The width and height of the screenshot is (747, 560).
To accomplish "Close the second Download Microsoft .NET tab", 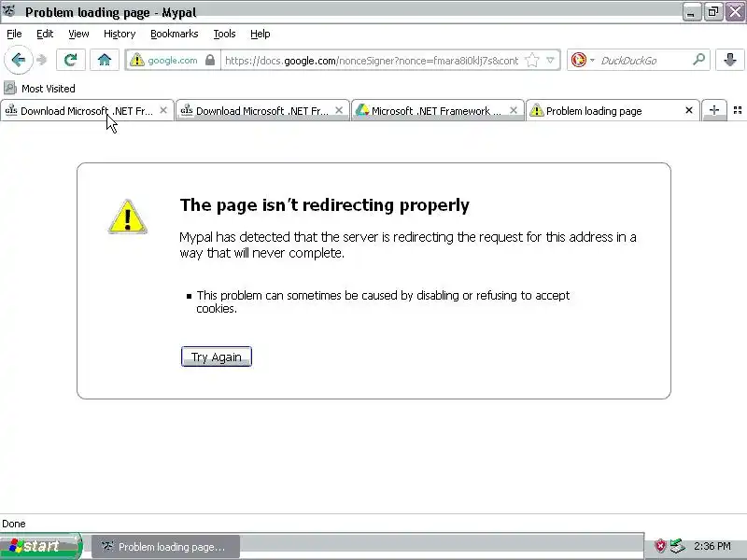I will (339, 110).
